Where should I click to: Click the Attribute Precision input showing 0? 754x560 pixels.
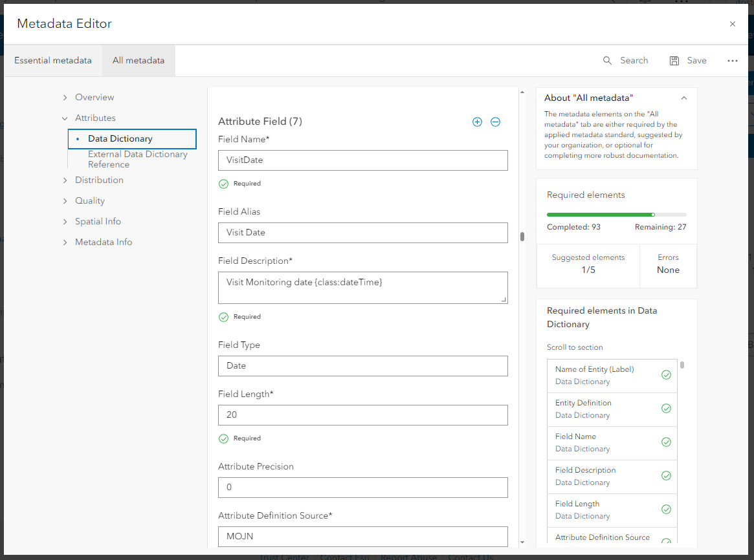(x=362, y=488)
